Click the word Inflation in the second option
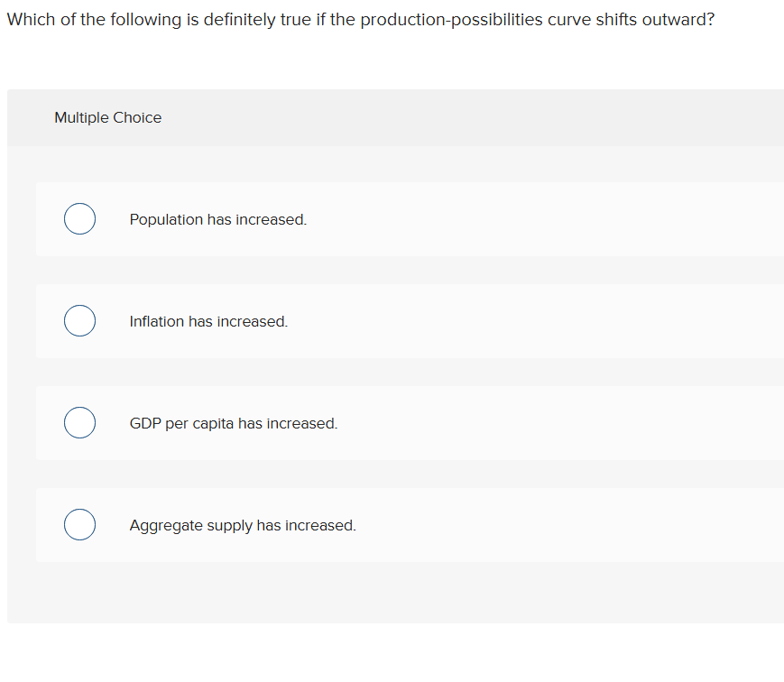784x682 pixels. pos(155,321)
